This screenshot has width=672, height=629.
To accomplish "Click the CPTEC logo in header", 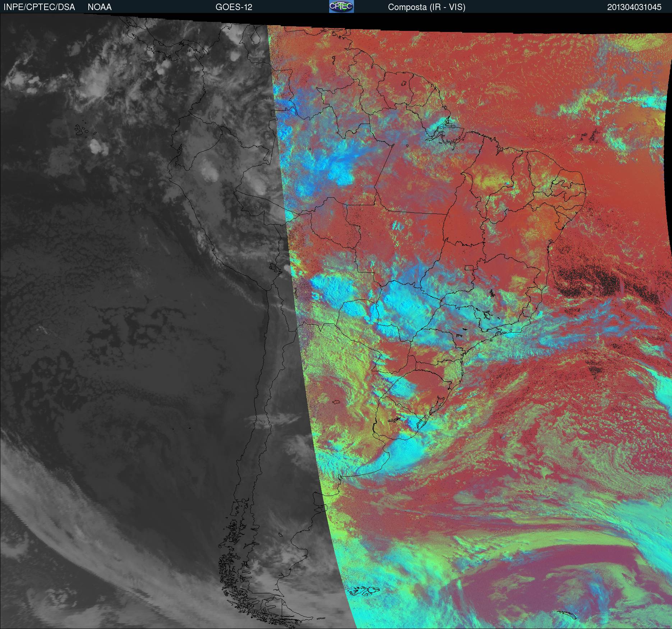I will tap(341, 6).
